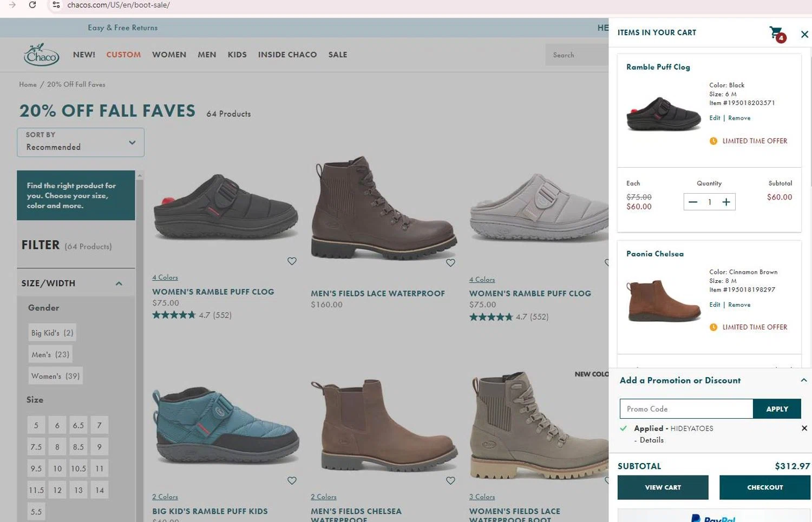
Task: Favorite the Big Kid's Ramble Puff Kids
Action: [x=292, y=480]
